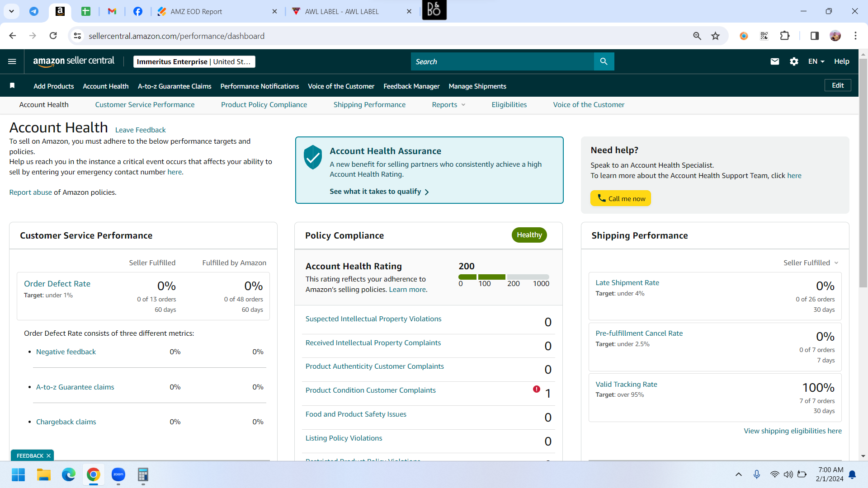Image resolution: width=868 pixels, height=488 pixels.
Task: Click the site information icon in address bar
Action: coord(78,36)
